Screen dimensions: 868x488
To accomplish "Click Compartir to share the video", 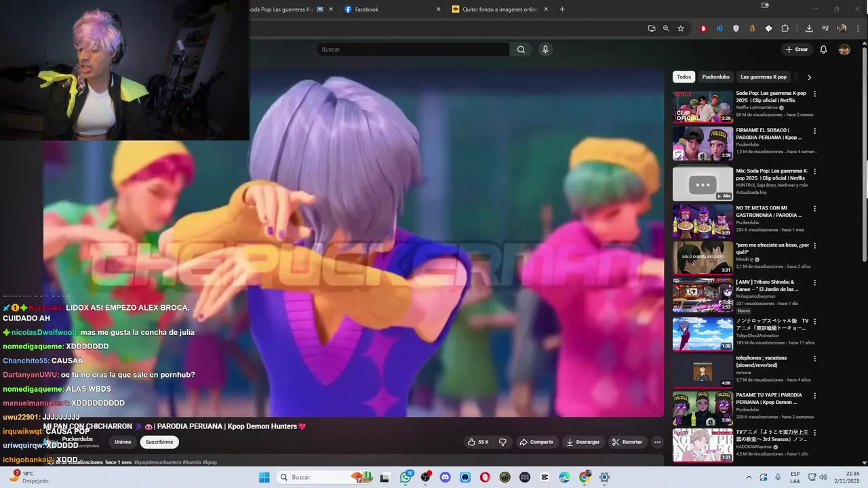I will 536,442.
